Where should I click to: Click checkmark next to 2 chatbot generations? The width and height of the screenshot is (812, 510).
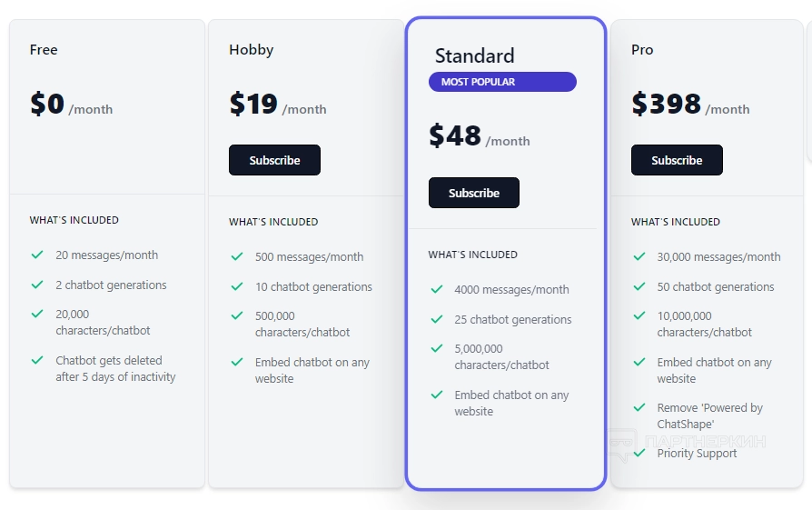click(37, 285)
